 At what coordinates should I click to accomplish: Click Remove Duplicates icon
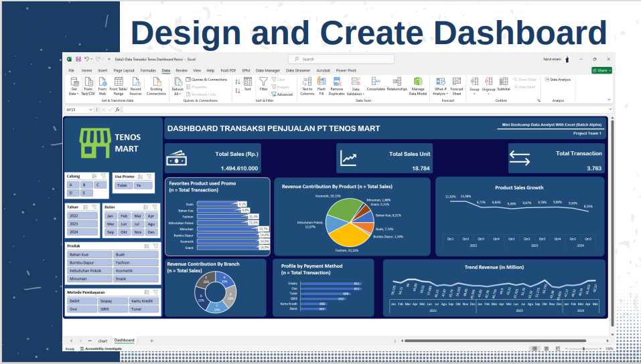point(337,86)
